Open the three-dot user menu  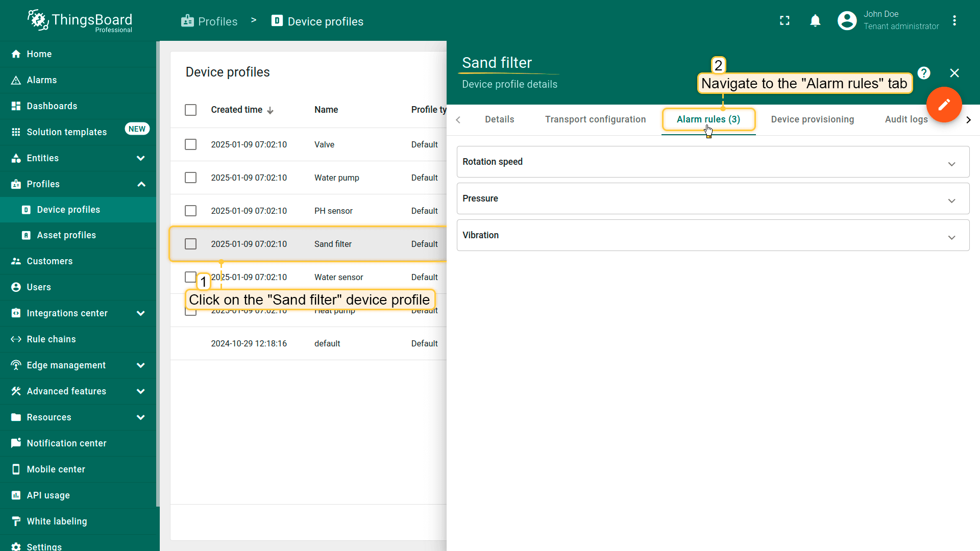954,20
